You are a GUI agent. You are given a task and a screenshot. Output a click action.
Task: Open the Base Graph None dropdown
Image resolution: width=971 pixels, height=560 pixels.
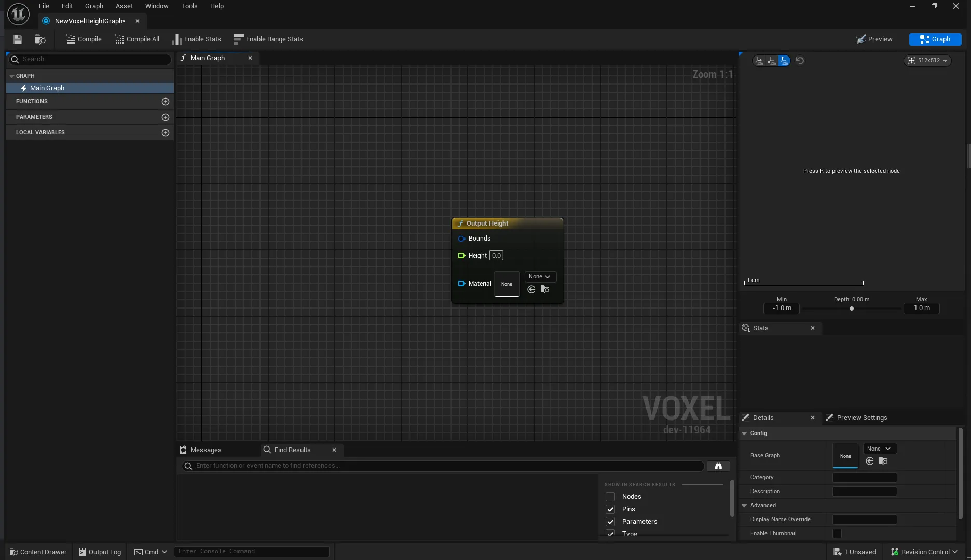[x=879, y=449]
